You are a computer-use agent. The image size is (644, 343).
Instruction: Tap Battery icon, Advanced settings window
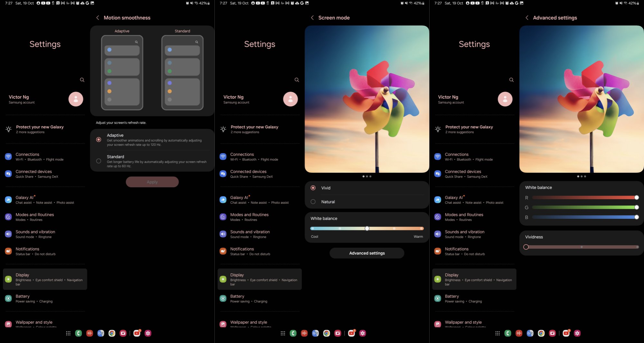coord(438,299)
